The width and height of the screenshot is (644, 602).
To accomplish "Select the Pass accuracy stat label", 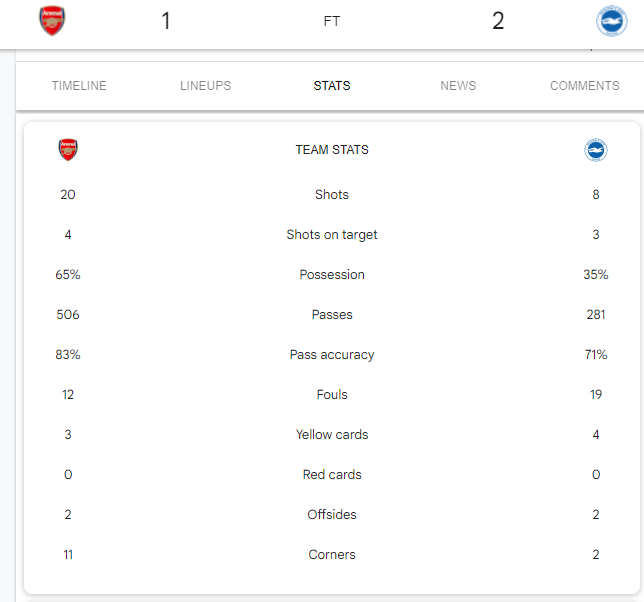I will tap(332, 355).
